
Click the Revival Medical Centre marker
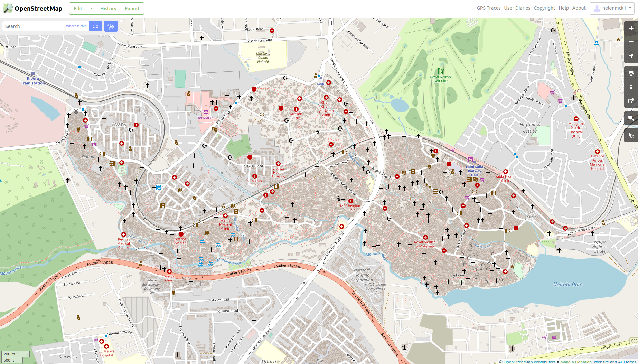[123, 234]
